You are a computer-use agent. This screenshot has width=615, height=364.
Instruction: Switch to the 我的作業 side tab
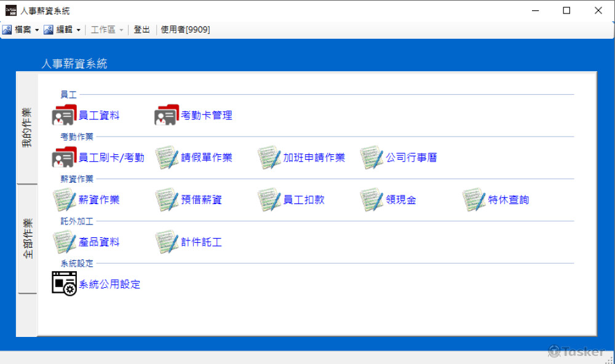(27, 128)
